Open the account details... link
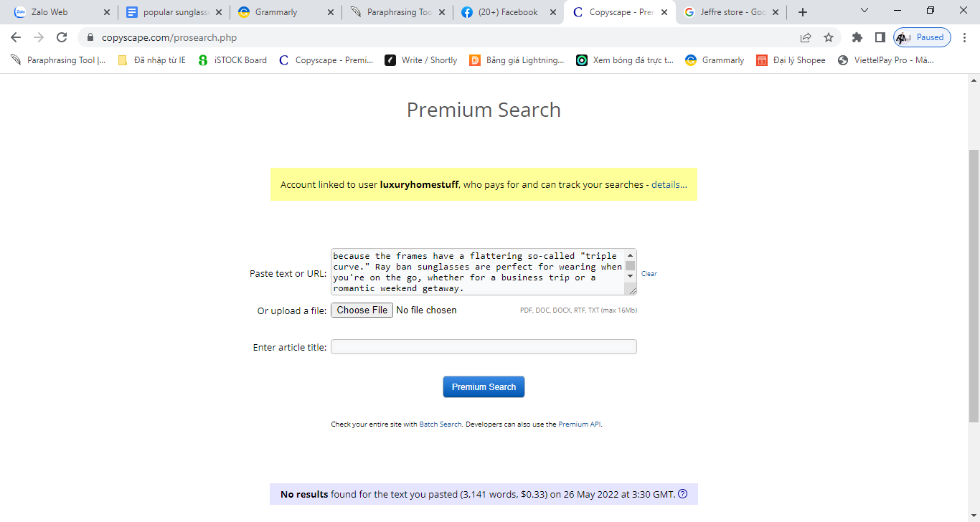This screenshot has width=980, height=522. (x=669, y=184)
